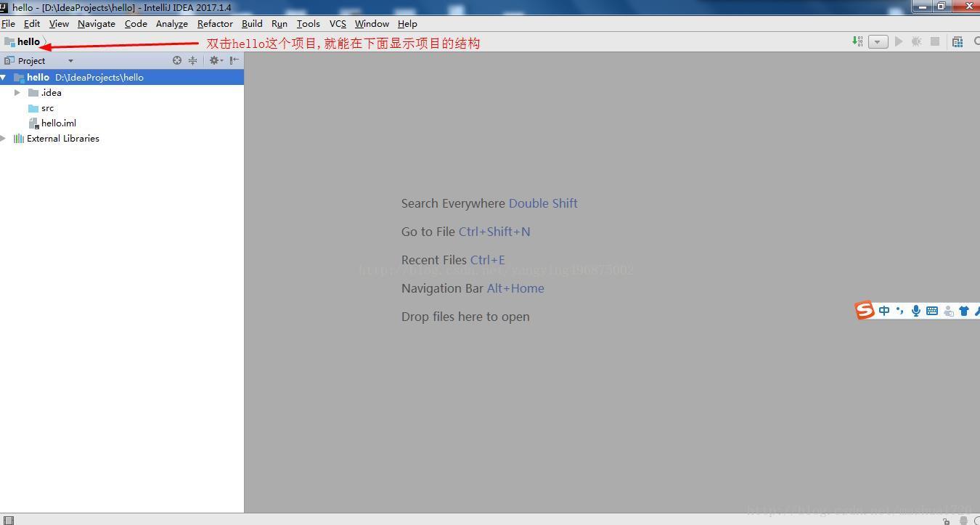The image size is (980, 525).
Task: Click the Double Shift shortcut link
Action: (x=543, y=203)
